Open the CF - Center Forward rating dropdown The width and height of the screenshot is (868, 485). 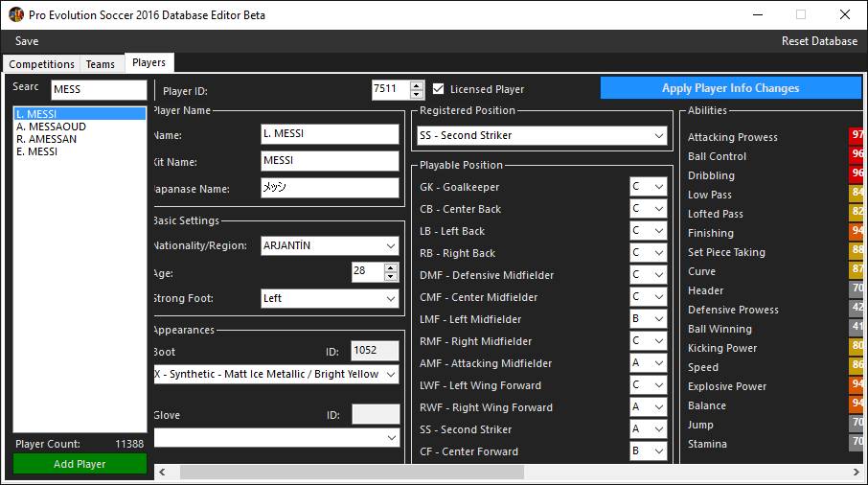(649, 451)
